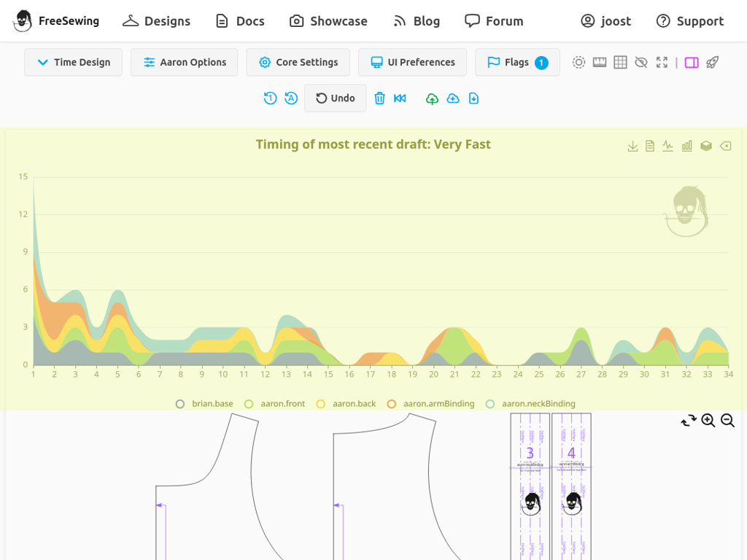Toggle paperless grid icon
Image resolution: width=747 pixels, height=560 pixels.
click(620, 63)
